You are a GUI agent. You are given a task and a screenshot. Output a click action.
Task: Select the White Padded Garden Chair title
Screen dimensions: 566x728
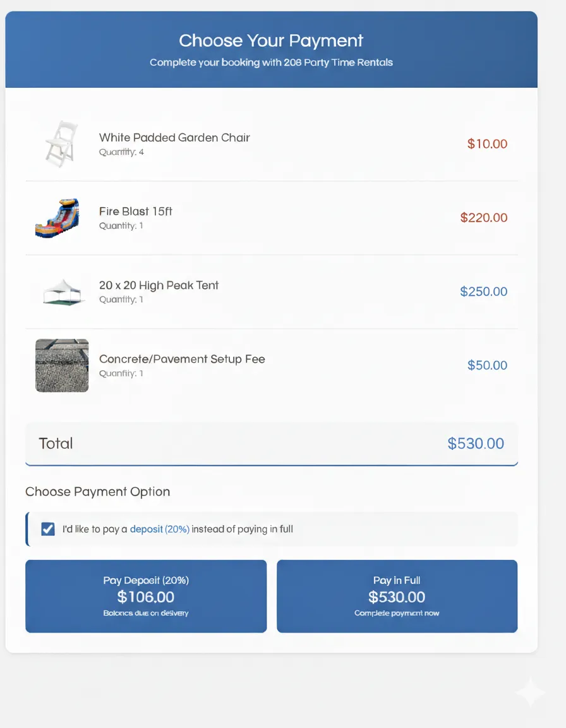(174, 138)
